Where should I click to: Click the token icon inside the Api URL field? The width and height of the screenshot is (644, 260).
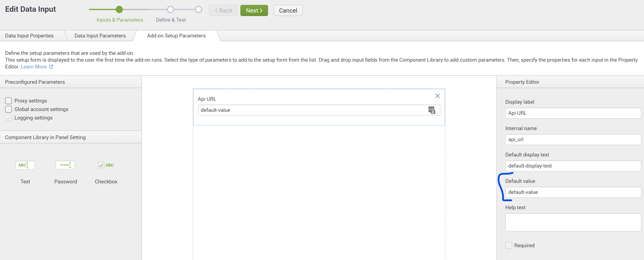pyautogui.click(x=432, y=110)
